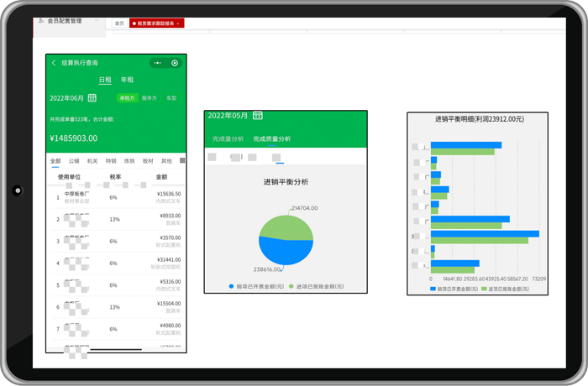This screenshot has height=386, width=588.
Task: Tap the back arrow beside 结算执行查询
Action: tap(54, 63)
